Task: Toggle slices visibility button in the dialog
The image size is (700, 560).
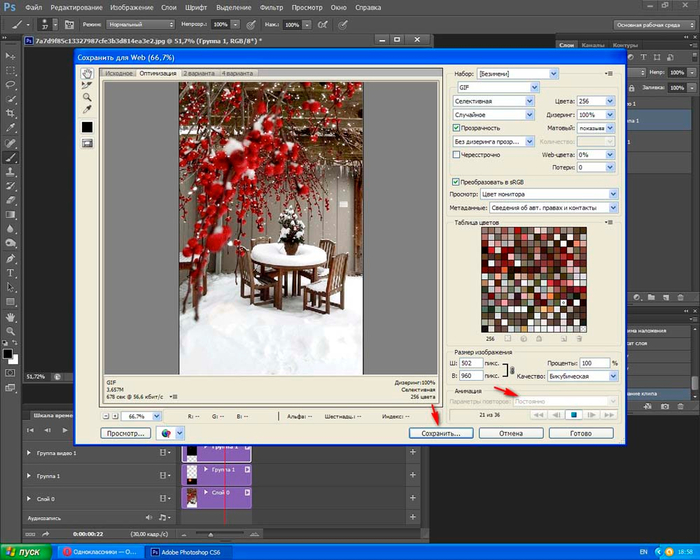Action: tap(87, 143)
